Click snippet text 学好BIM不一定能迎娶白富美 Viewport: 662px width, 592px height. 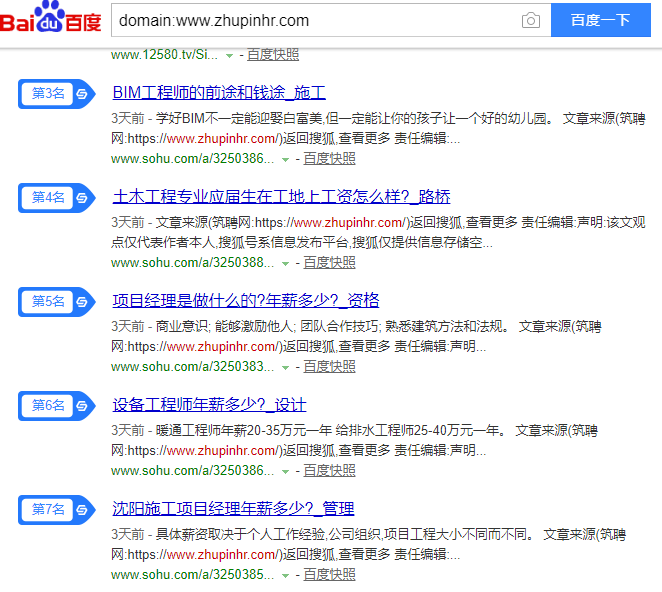point(240,118)
